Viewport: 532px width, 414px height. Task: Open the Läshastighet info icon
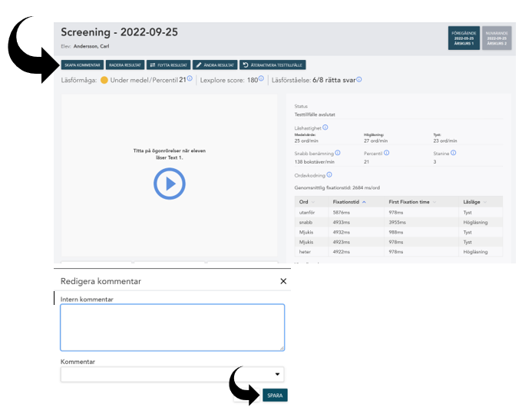tap(325, 128)
